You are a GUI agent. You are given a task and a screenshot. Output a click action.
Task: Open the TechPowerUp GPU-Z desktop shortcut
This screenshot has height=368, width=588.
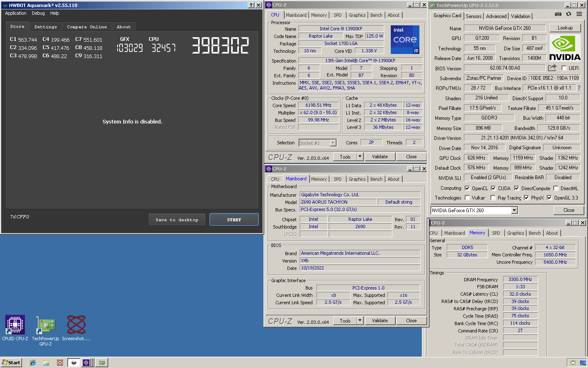click(x=45, y=331)
